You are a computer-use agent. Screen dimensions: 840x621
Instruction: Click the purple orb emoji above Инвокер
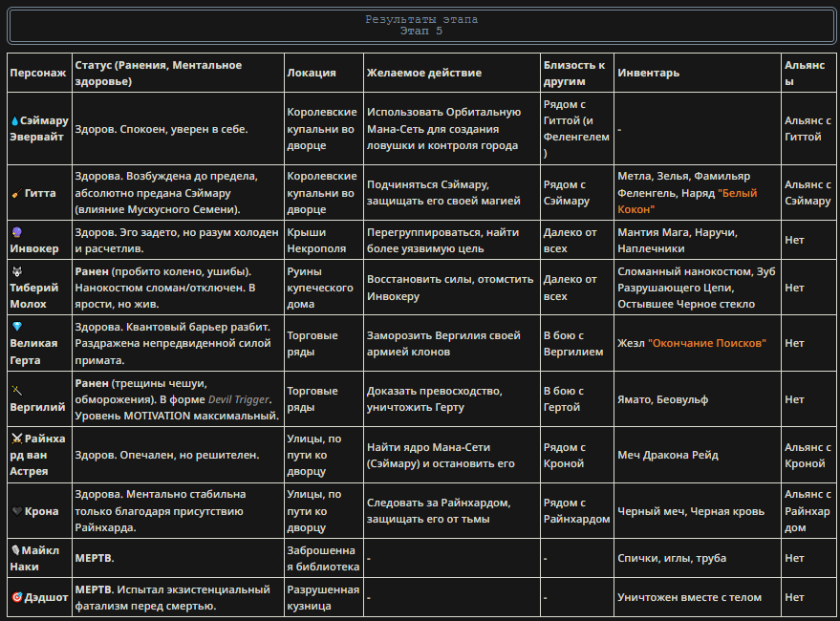[x=16, y=232]
